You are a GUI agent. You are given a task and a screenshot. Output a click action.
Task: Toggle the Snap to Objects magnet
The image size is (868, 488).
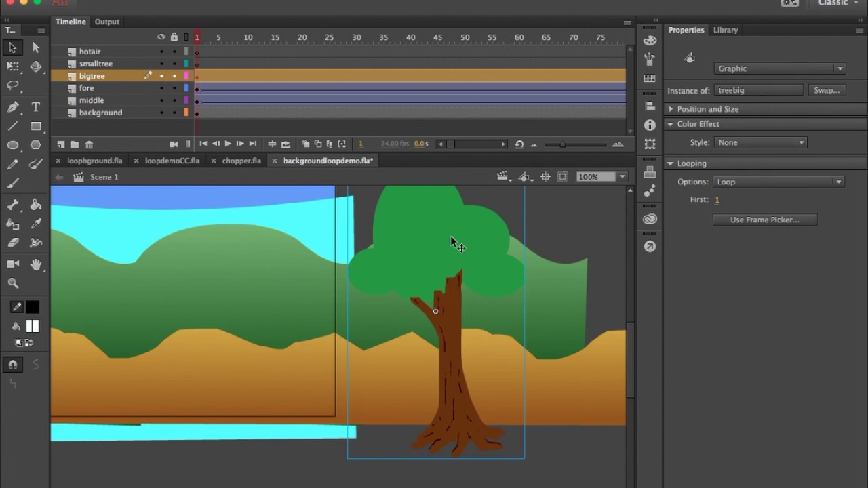13,365
